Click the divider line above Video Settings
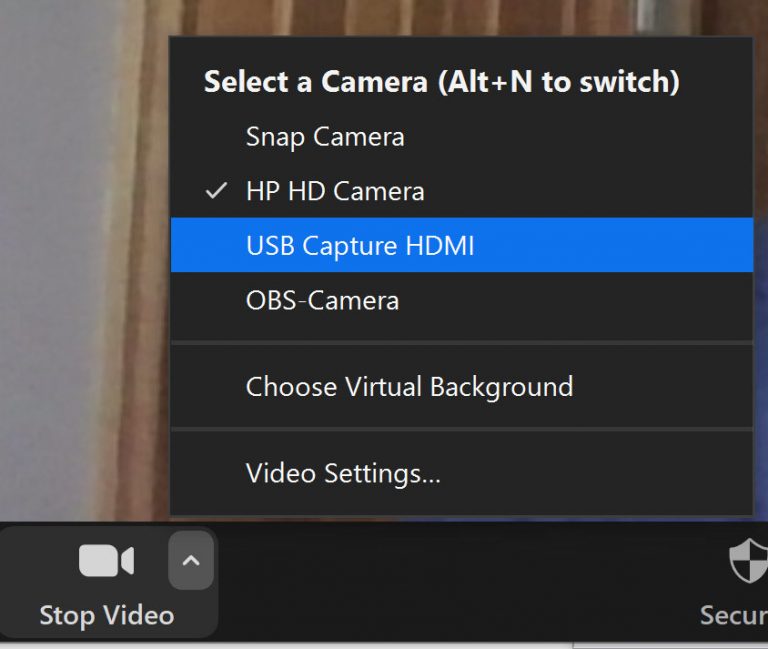The height and width of the screenshot is (649, 768). 461,430
